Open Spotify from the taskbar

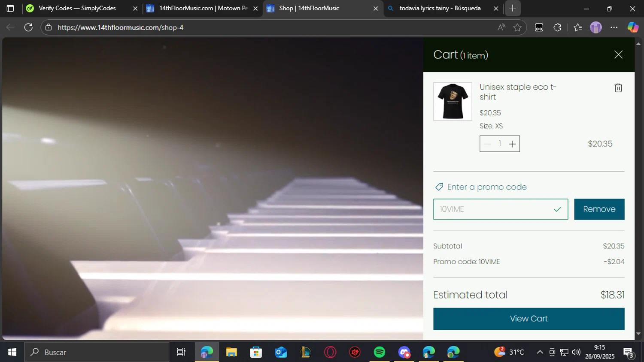[380, 352]
